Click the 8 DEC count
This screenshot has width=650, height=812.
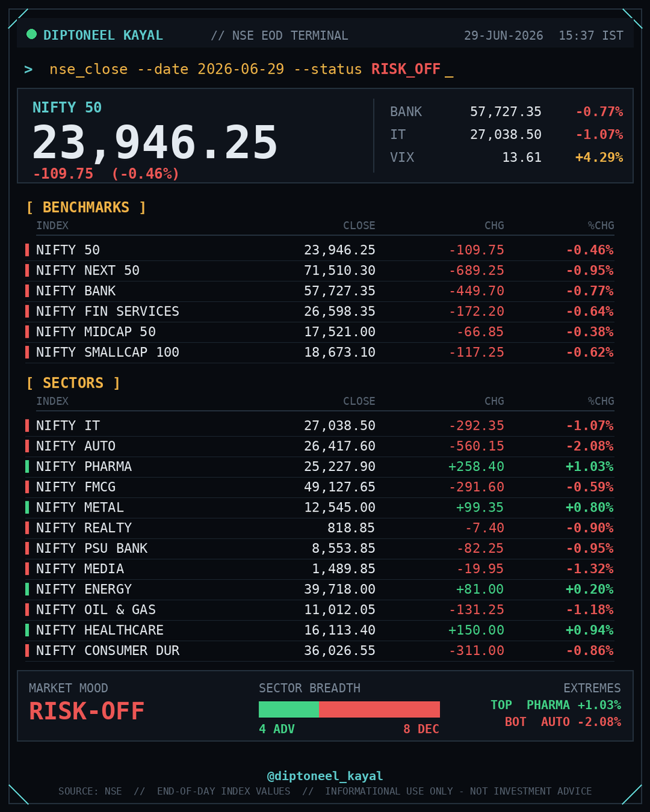[x=421, y=729]
